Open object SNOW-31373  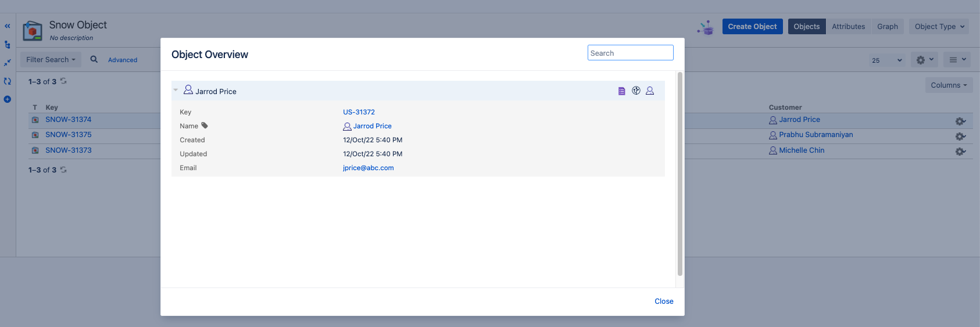tap(69, 150)
